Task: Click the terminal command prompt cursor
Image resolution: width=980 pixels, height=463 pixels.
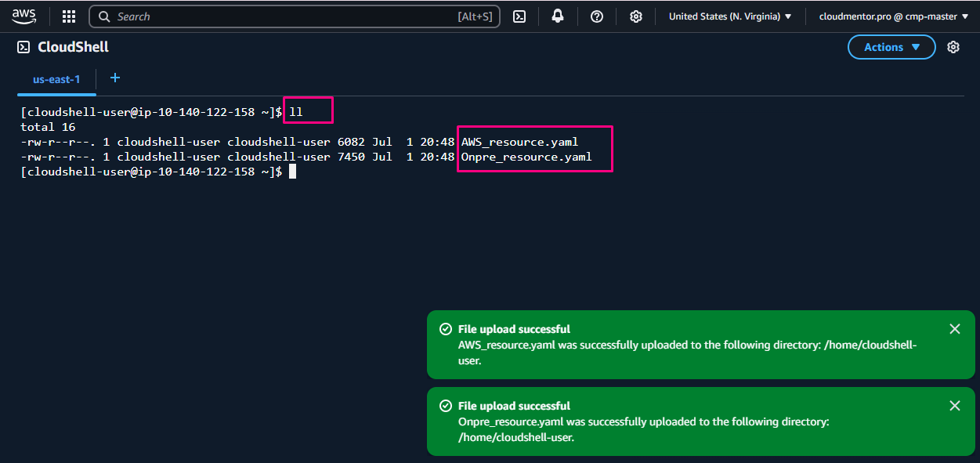Action: click(292, 172)
